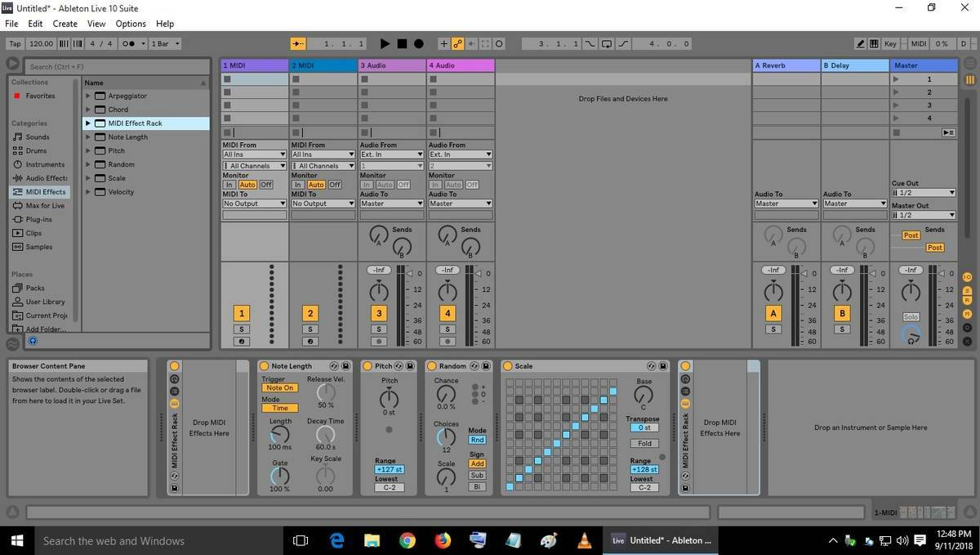Expand the Velocity folder
The height and width of the screenshot is (555, 980).
point(88,192)
